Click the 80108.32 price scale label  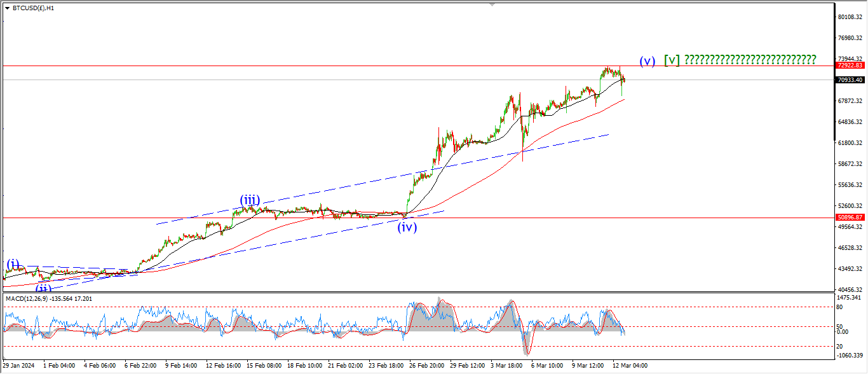point(850,17)
